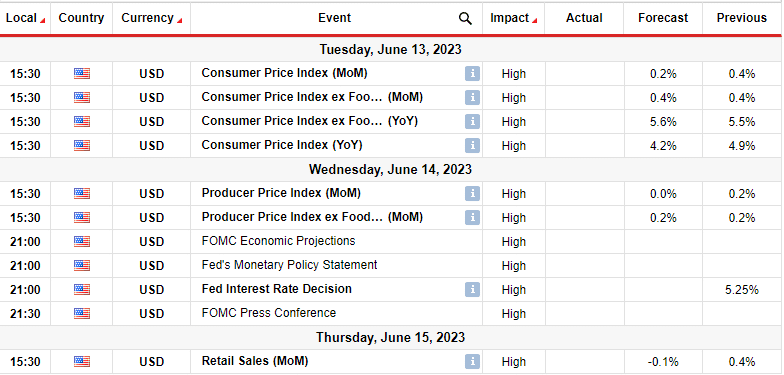The image size is (784, 375).
Task: Open Retail Sales (MoM) info icon
Action: 472,362
